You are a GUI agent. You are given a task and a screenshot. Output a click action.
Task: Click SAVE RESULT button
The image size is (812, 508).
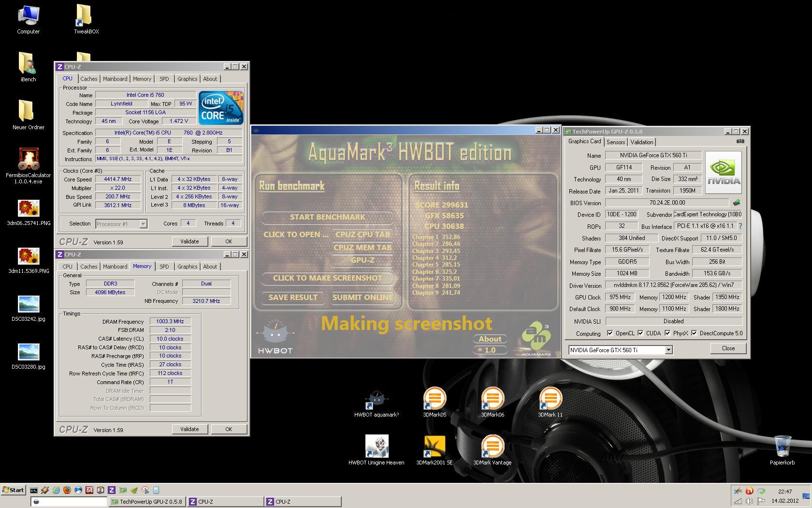293,298
